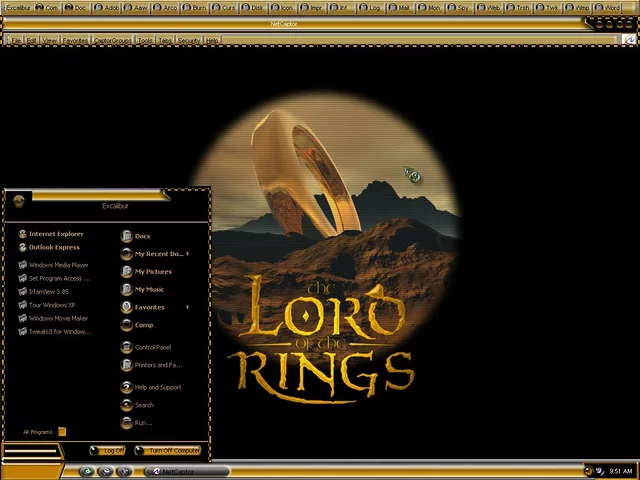The width and height of the screenshot is (640, 480).
Task: Open the Spy toolbar shortcut
Action: (x=459, y=7)
